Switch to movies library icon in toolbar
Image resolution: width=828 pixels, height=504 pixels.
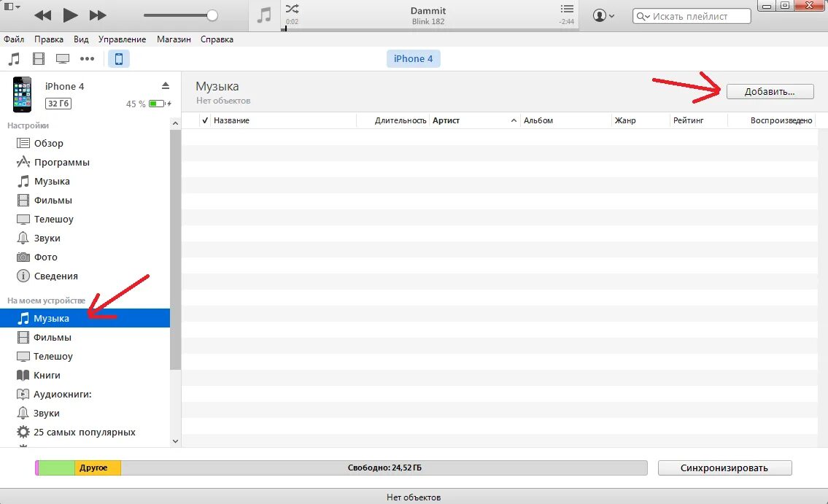[39, 58]
